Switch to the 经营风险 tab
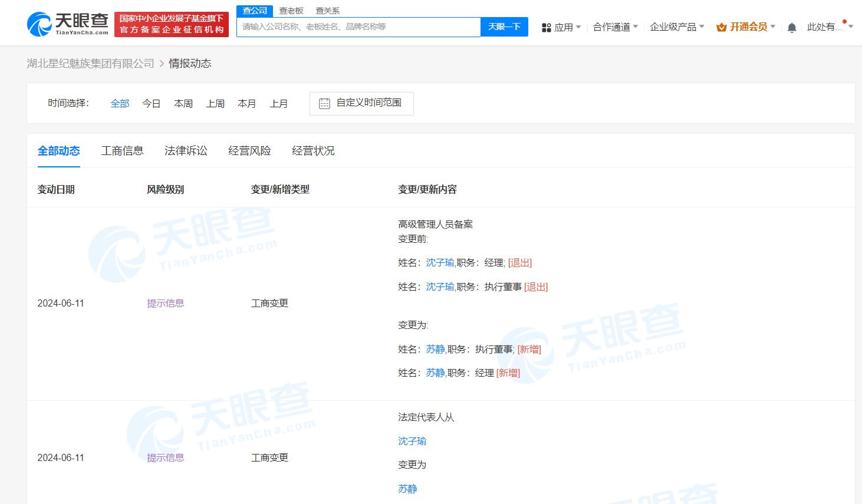This screenshot has height=504, width=862. [250, 151]
